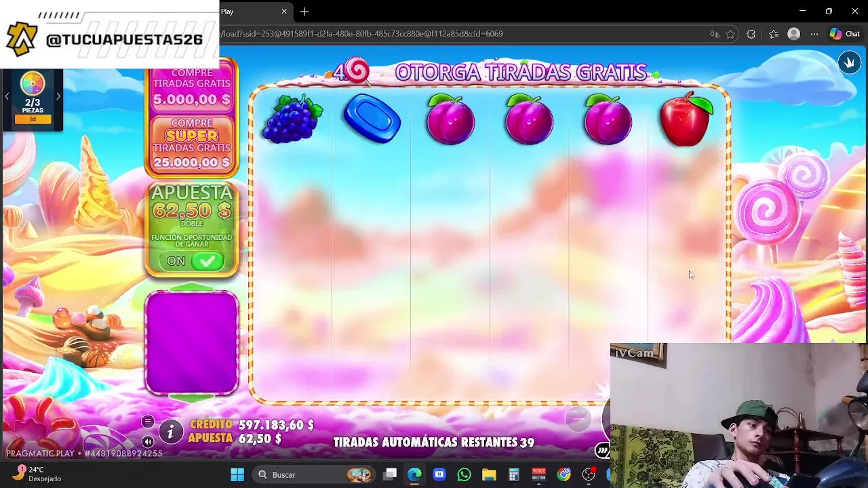Click the plum symbol beside the apple
Image resolution: width=868 pixels, height=488 pixels.
(x=608, y=120)
